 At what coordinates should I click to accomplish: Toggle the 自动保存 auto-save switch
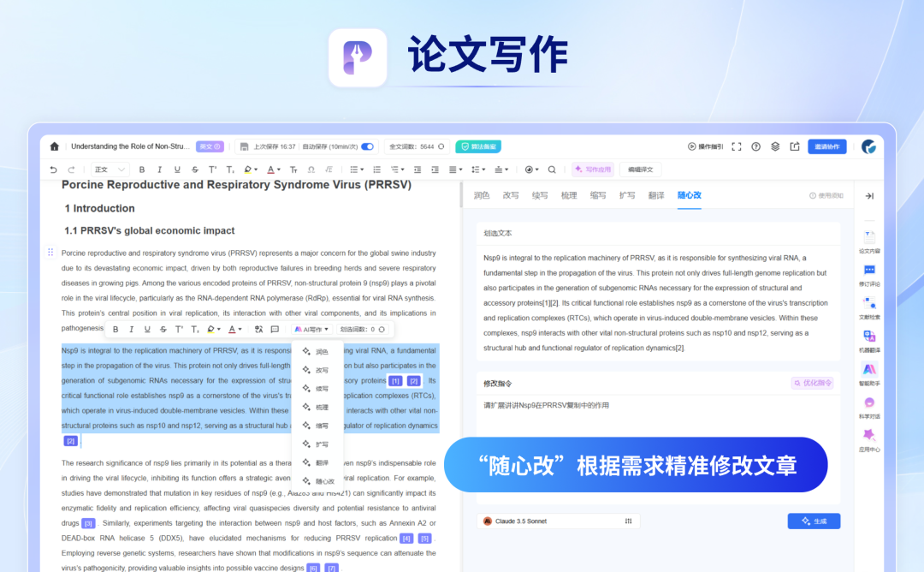point(367,146)
